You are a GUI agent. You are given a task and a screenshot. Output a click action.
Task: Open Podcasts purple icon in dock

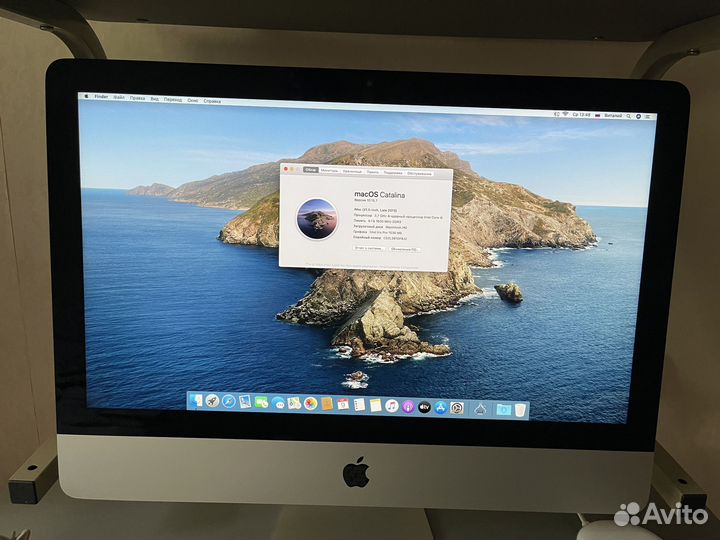tap(408, 406)
